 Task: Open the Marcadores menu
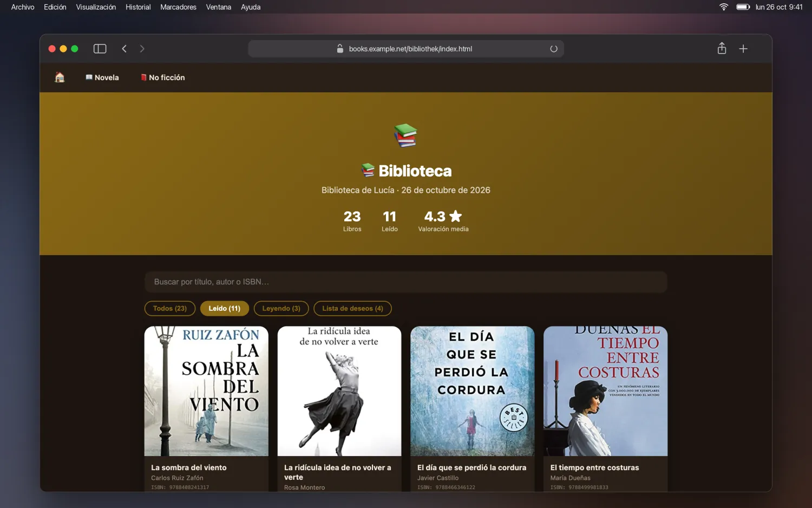tap(178, 7)
